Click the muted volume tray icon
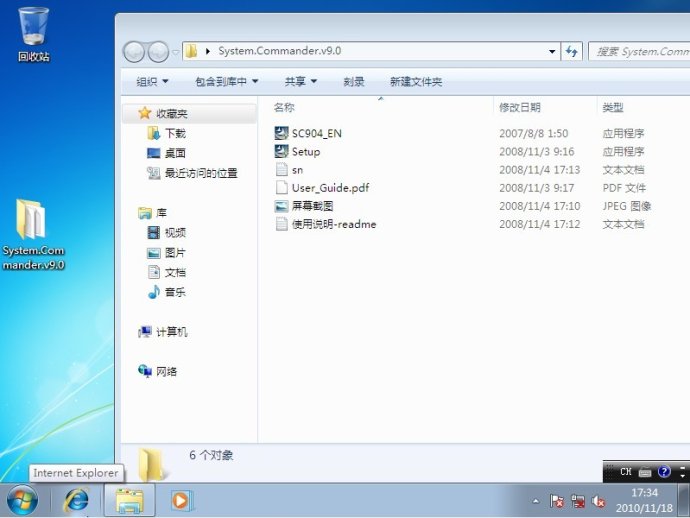The width and height of the screenshot is (690, 518). [598, 501]
